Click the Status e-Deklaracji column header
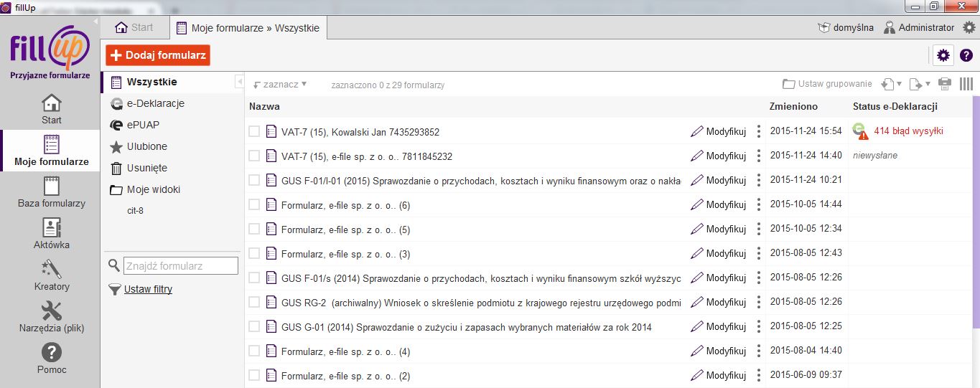Image resolution: width=980 pixels, height=388 pixels. tap(895, 106)
